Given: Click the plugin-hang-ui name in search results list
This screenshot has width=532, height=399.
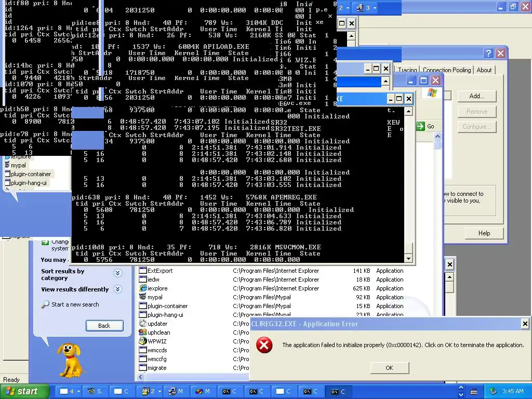Looking at the screenshot, I should pos(165,315).
